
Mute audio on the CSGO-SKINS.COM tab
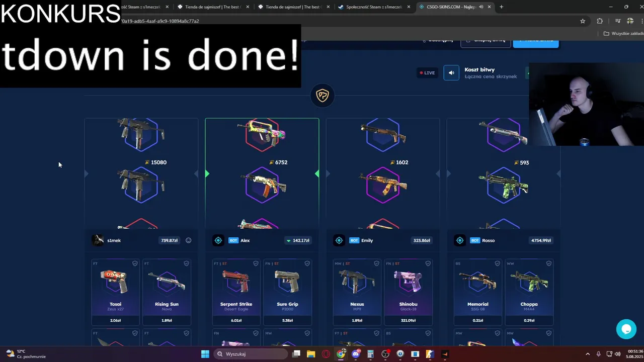(x=481, y=7)
